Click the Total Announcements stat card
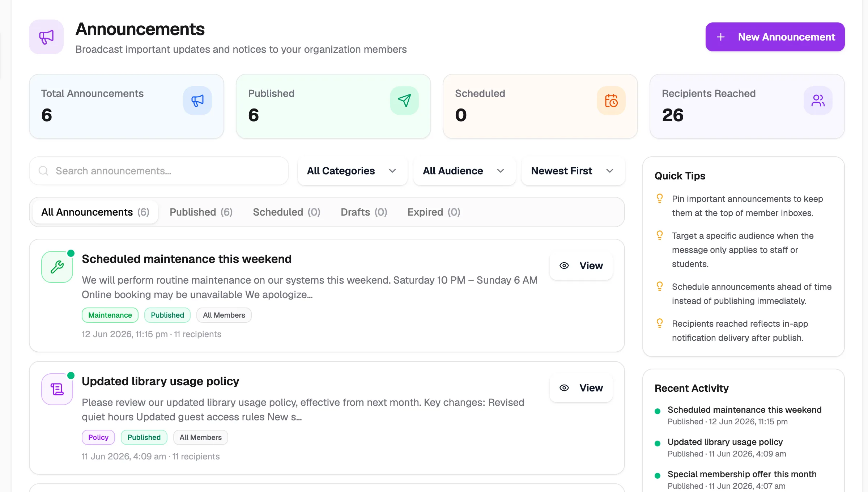Image resolution: width=868 pixels, height=492 pixels. [x=127, y=106]
